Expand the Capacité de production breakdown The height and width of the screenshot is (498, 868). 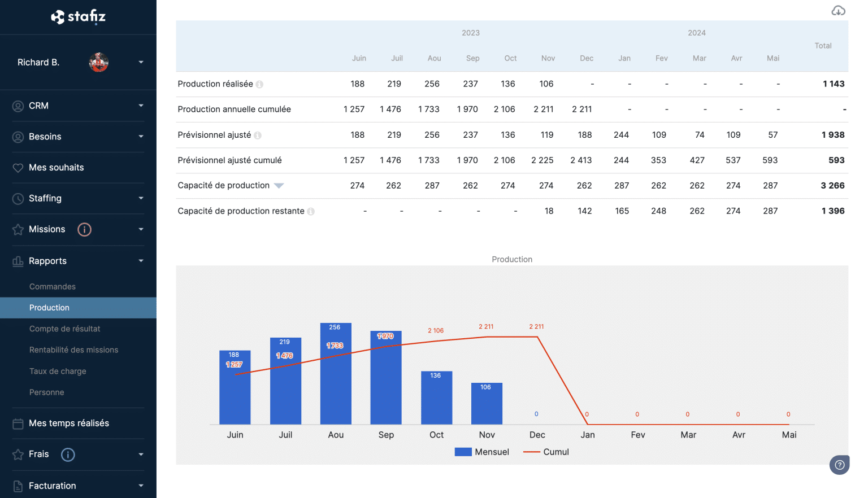(x=279, y=185)
